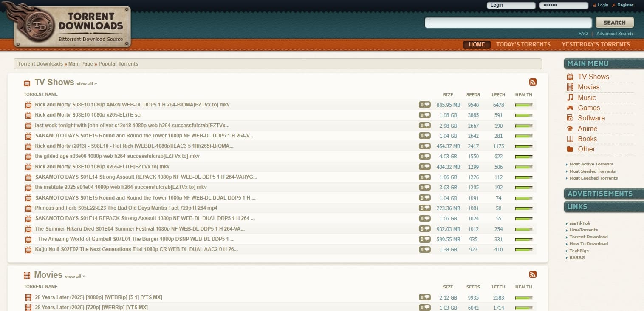
Task: Go to the HOME tab
Action: coord(477,44)
